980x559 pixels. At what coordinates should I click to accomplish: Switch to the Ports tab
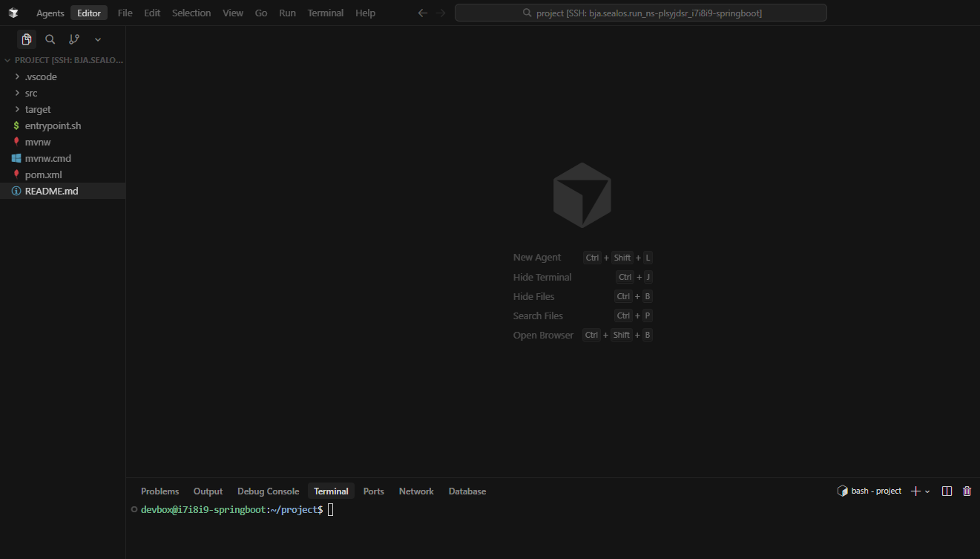[x=374, y=491]
